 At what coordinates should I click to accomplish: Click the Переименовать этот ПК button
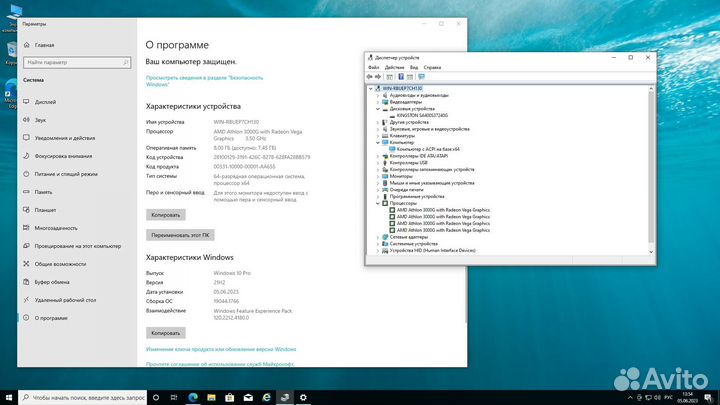(180, 235)
